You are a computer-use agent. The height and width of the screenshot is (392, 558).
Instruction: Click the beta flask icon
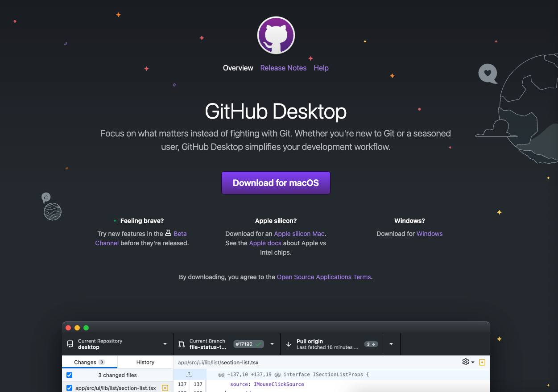tap(168, 233)
